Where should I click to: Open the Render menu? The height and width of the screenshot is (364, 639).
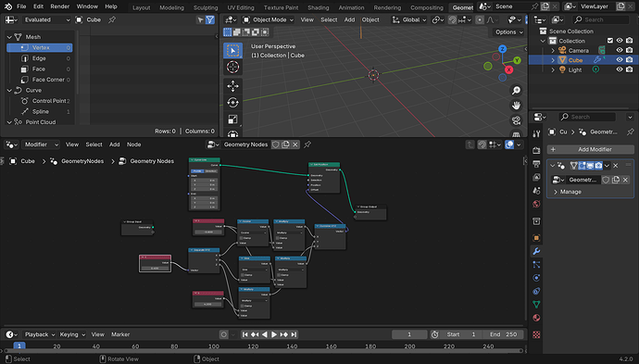pyautogui.click(x=60, y=6)
